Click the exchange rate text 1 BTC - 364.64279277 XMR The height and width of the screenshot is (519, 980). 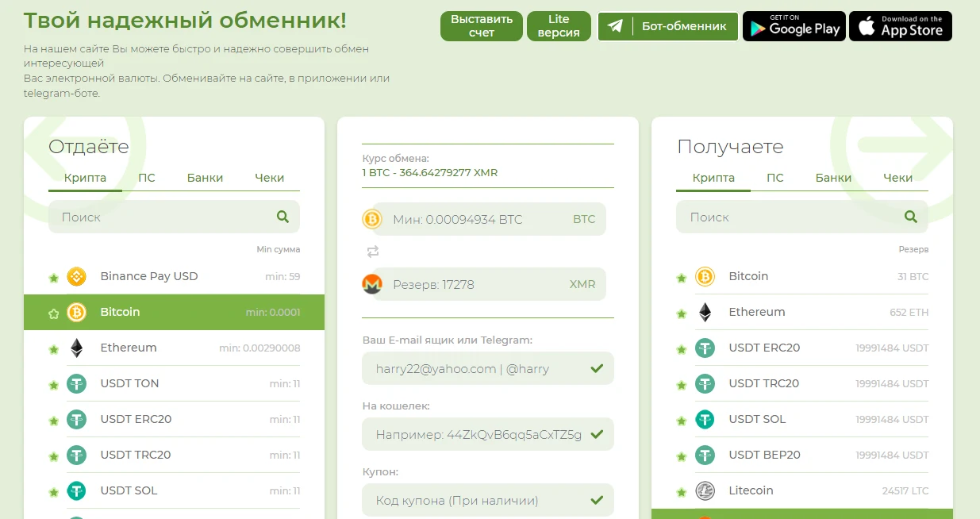(x=430, y=172)
